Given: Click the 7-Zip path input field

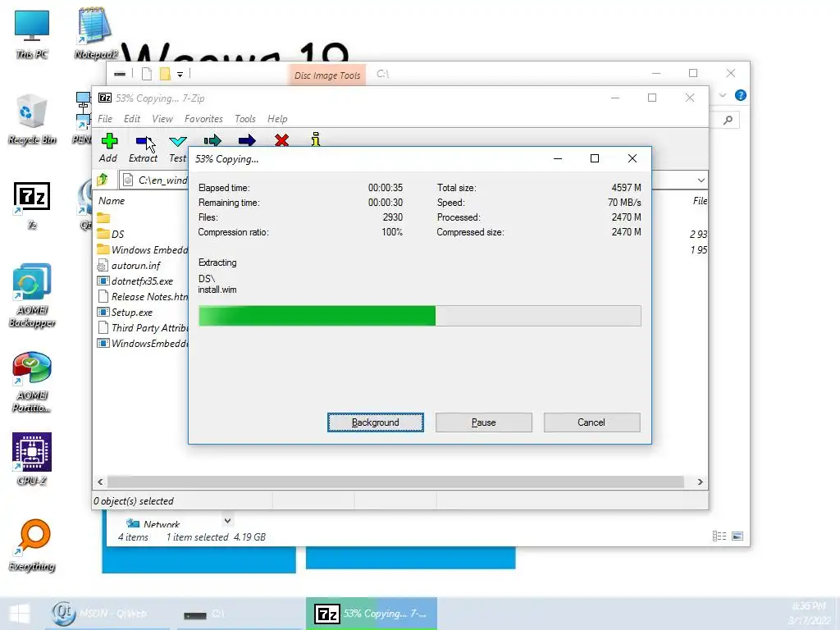Looking at the screenshot, I should coord(153,180).
